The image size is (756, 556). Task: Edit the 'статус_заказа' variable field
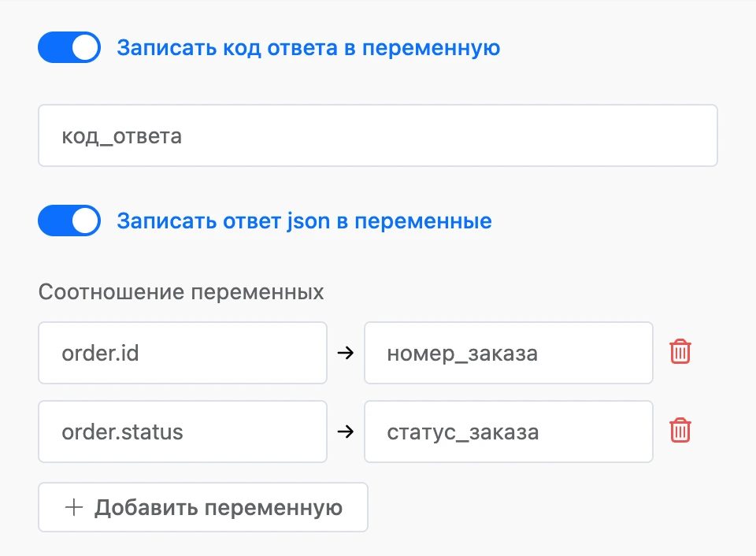click(x=509, y=432)
